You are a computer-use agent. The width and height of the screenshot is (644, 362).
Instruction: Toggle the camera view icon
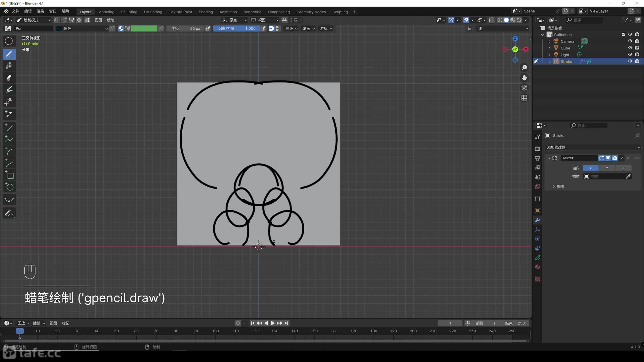[x=524, y=88]
